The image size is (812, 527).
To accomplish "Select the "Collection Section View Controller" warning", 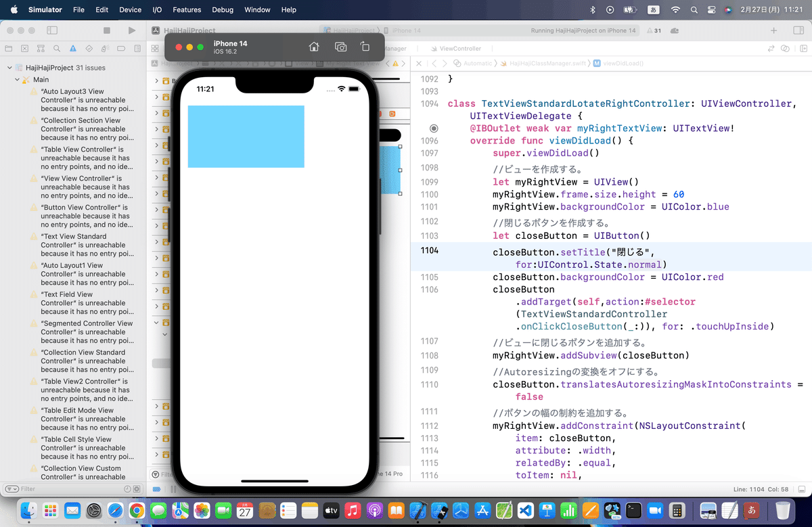I will click(81, 129).
